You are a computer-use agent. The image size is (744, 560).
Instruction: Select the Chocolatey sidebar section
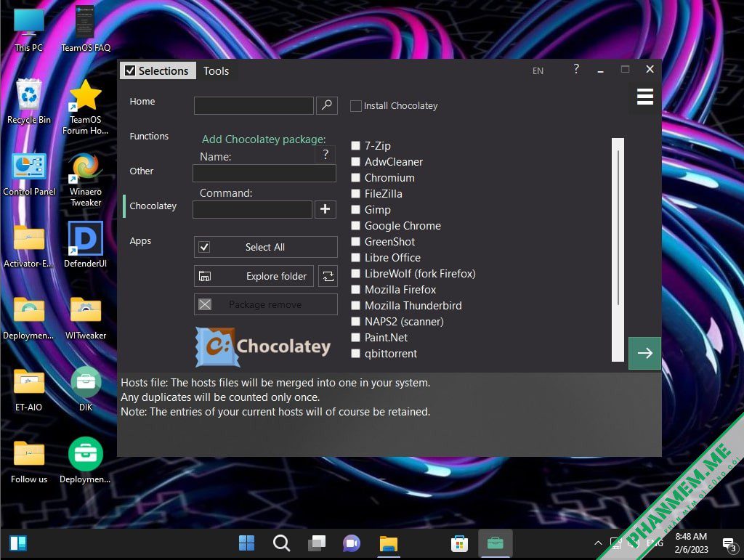[153, 206]
